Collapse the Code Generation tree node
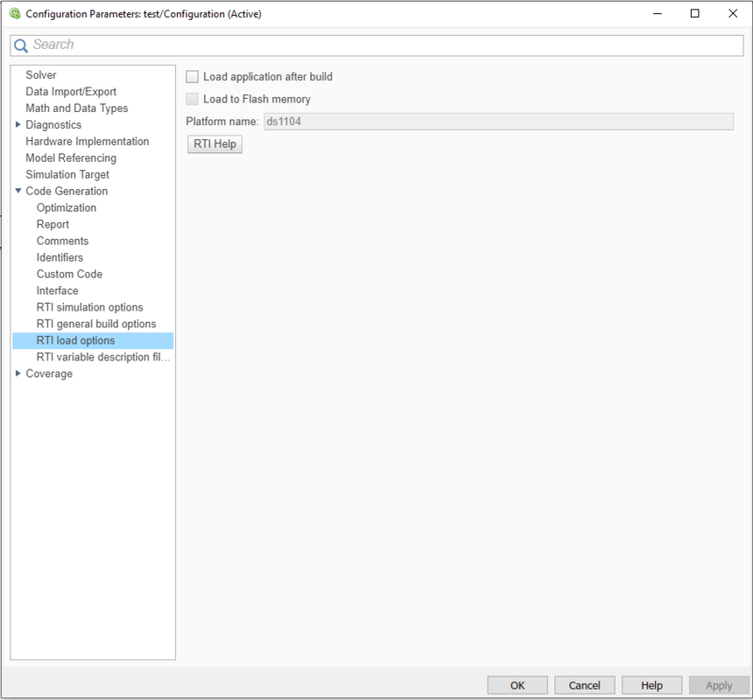 [18, 191]
